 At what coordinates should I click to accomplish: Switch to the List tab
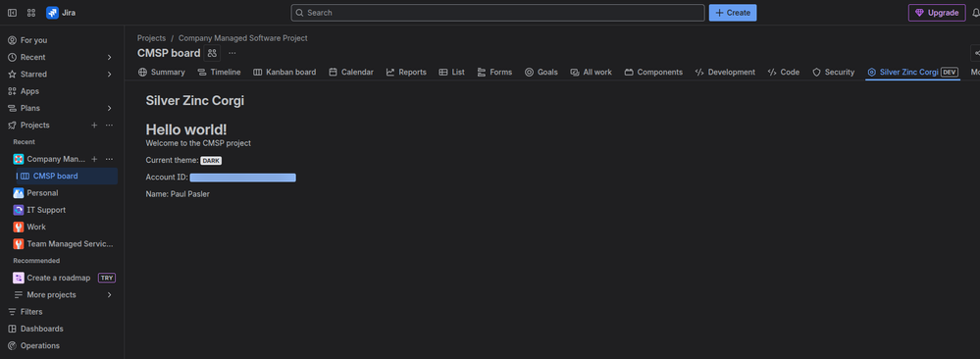pos(452,72)
